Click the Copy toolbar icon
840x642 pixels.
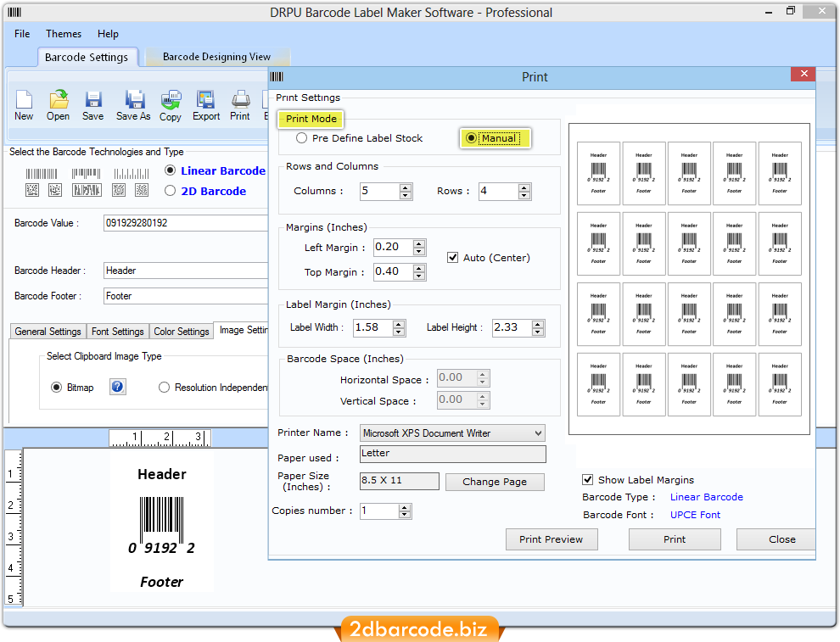[x=171, y=99]
